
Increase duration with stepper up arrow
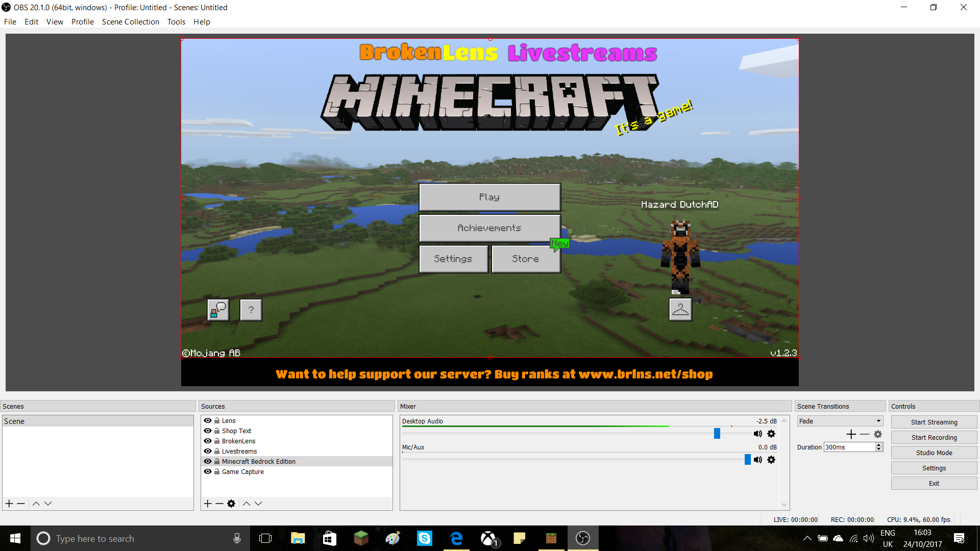tap(879, 445)
